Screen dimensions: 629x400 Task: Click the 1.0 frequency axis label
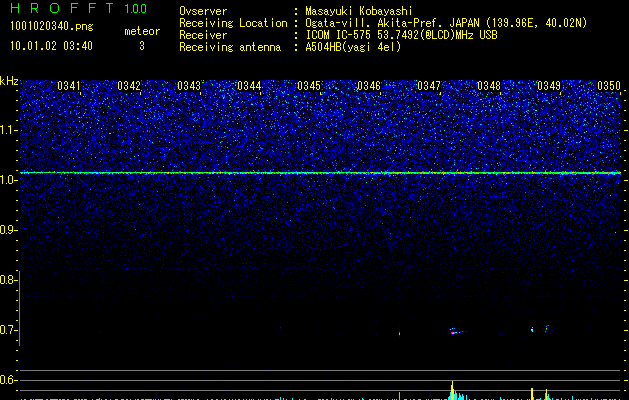point(8,180)
